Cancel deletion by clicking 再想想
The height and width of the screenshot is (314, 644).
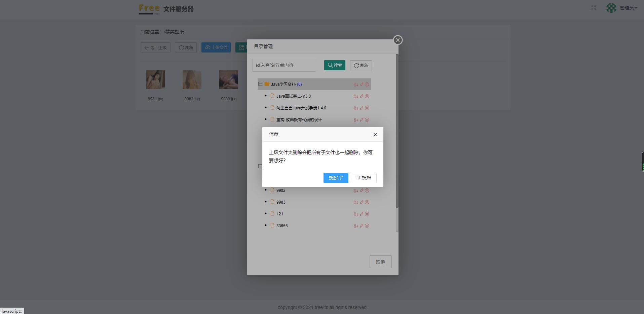click(364, 178)
